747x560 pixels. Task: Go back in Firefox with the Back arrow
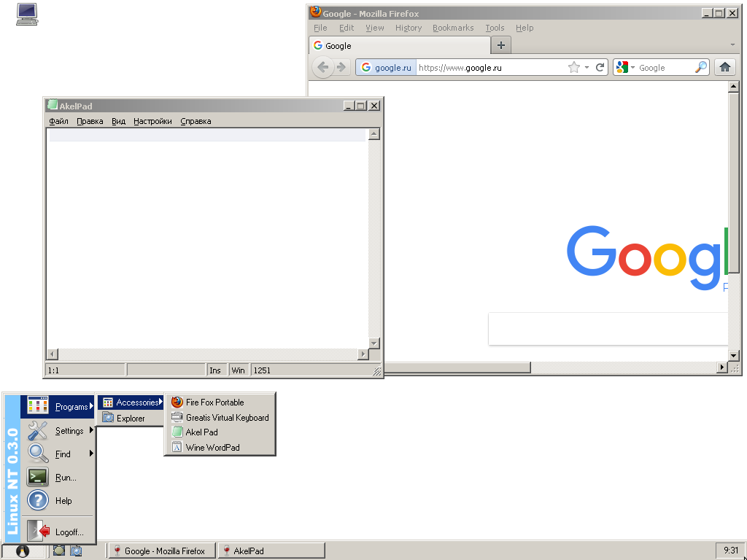tap(323, 67)
